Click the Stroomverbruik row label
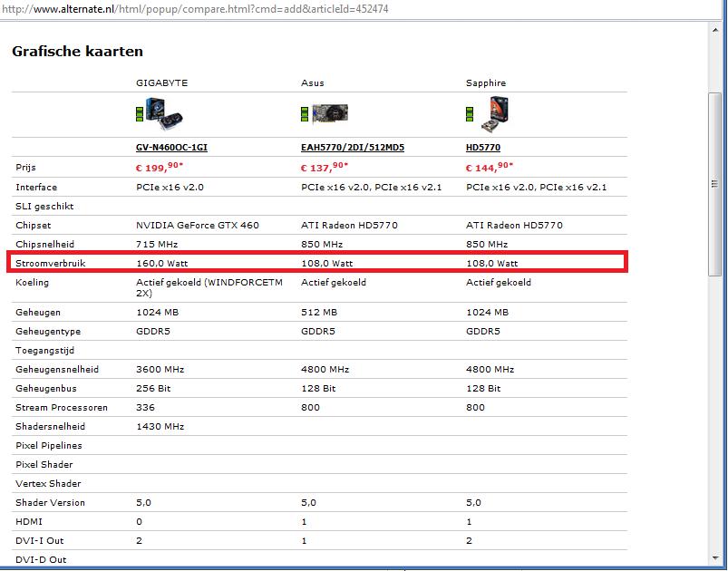The height and width of the screenshot is (571, 728). click(x=51, y=263)
